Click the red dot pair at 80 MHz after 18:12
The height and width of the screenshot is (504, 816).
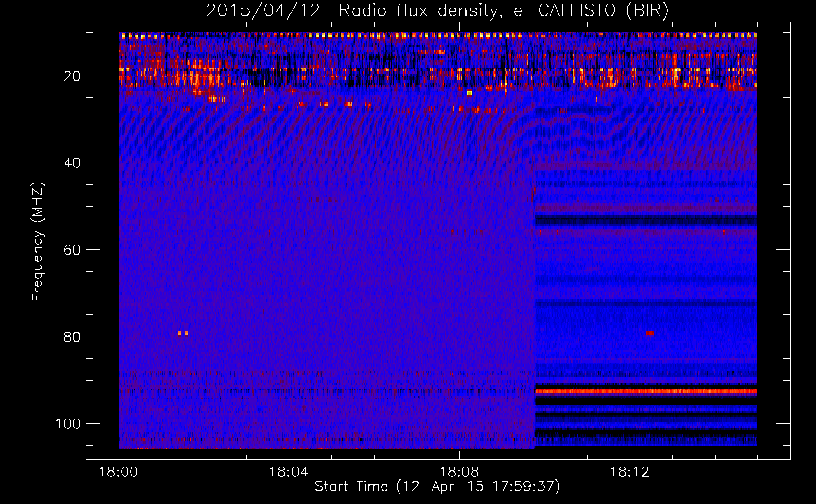point(650,333)
